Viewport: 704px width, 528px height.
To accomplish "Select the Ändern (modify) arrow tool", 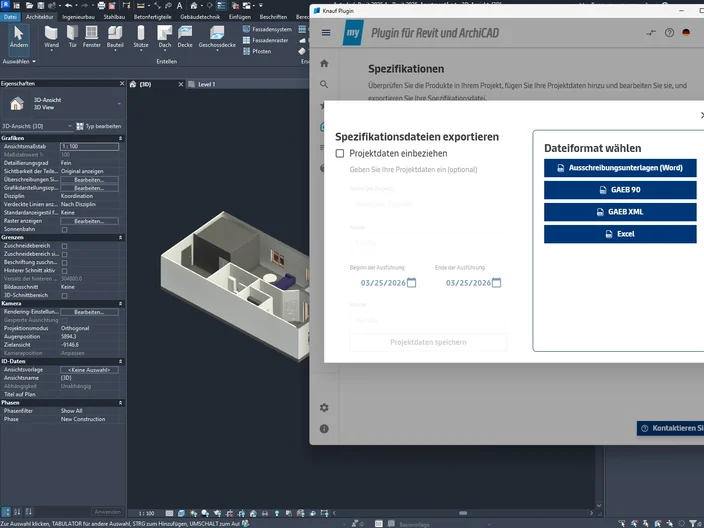I will point(18,36).
